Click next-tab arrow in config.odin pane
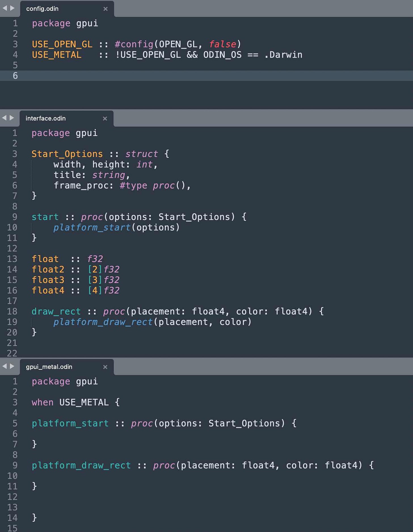Viewport: 413px width, 532px height. [12, 8]
